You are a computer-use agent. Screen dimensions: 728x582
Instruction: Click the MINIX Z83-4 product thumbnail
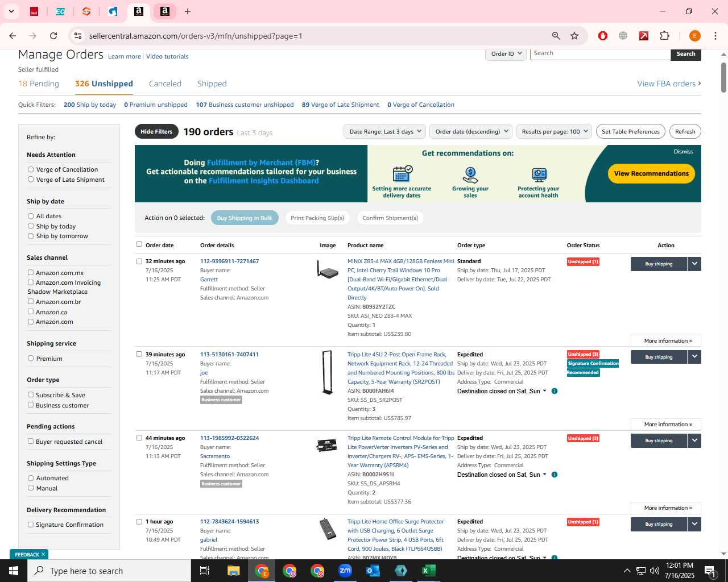(x=328, y=269)
